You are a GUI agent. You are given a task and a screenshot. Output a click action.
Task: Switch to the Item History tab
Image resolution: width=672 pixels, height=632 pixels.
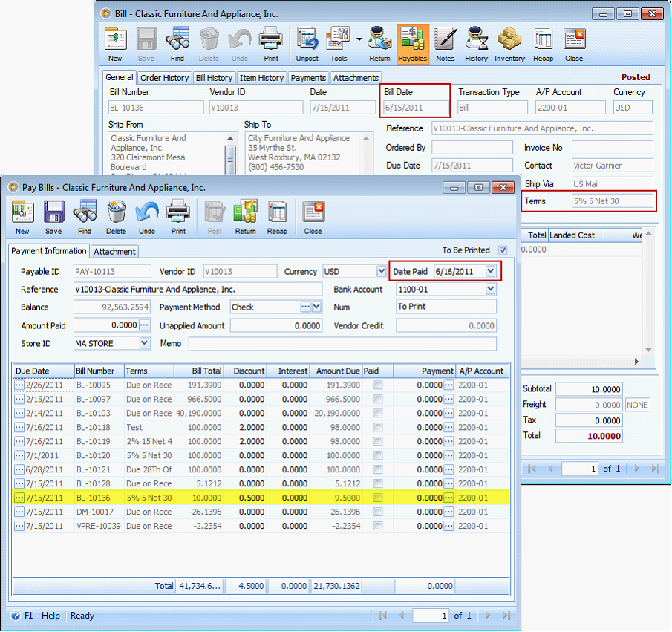click(x=261, y=77)
